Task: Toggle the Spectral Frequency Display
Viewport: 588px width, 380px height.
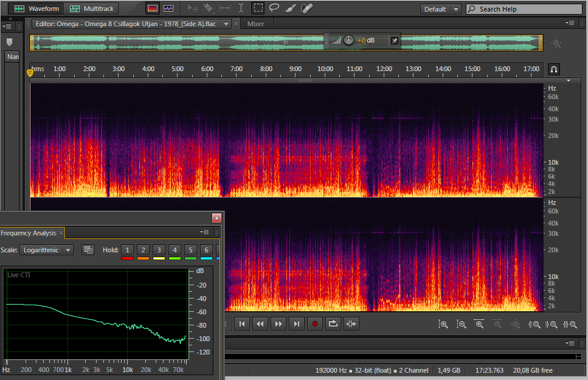Action: coord(152,9)
